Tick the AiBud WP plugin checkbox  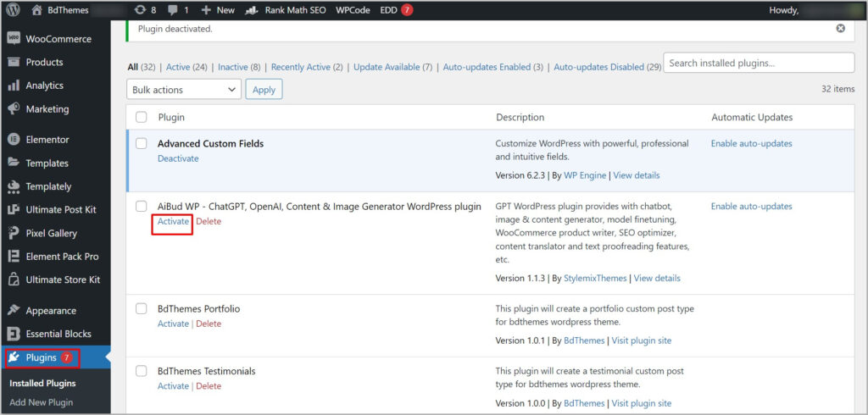pyautogui.click(x=142, y=207)
